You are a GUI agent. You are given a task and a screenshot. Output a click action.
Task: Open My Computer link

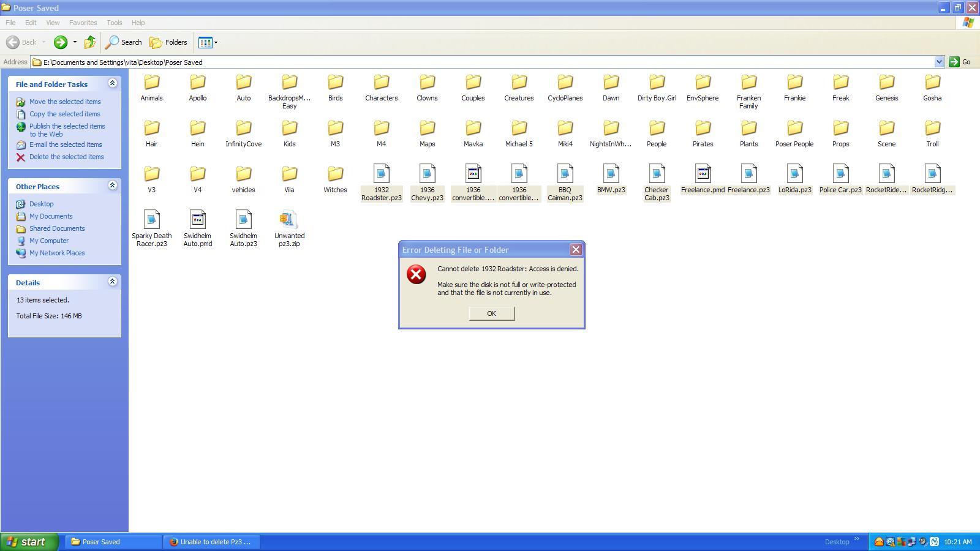point(49,241)
